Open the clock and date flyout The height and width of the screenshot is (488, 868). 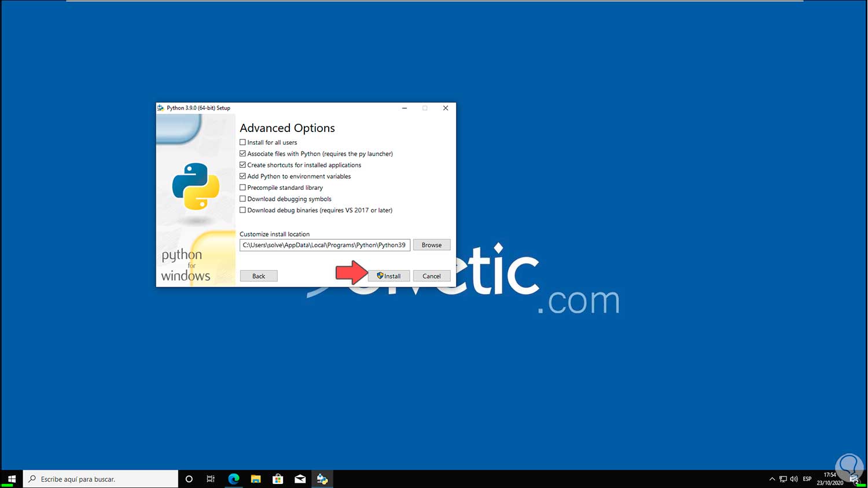[830, 479]
